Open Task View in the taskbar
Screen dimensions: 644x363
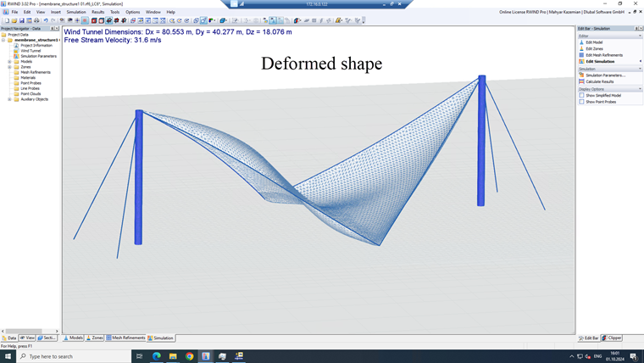tap(139, 356)
